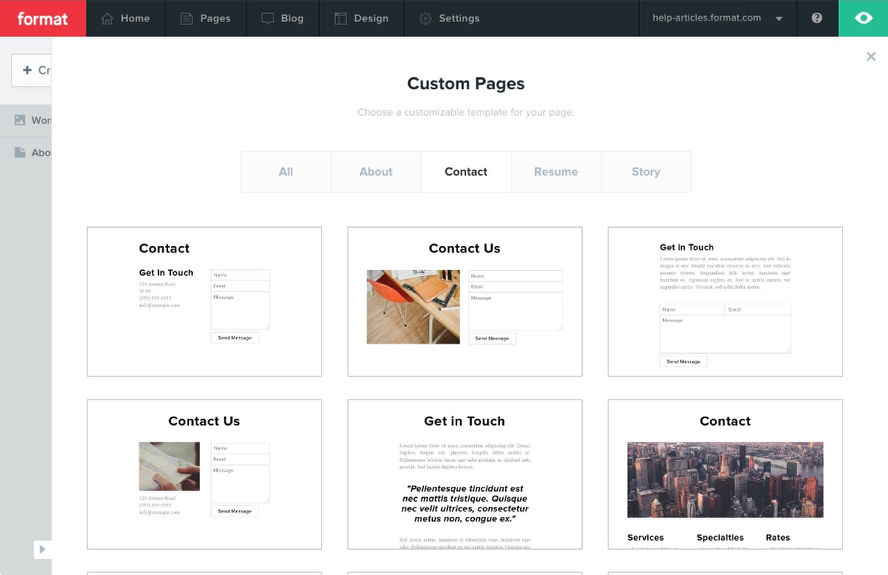This screenshot has height=575, width=888.
Task: Click the Create button with plus icon
Action: click(32, 70)
